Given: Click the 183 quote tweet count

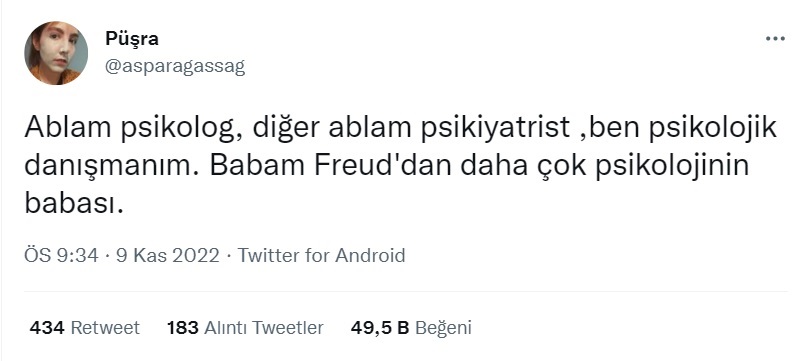Looking at the screenshot, I should 182,328.
